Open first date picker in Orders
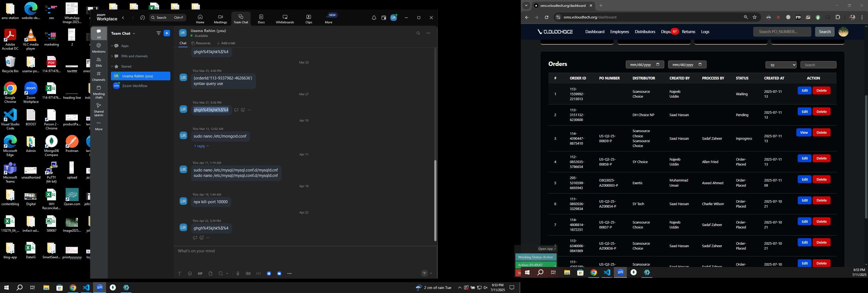Viewport: 868px width, 293px height. pyautogui.click(x=644, y=65)
